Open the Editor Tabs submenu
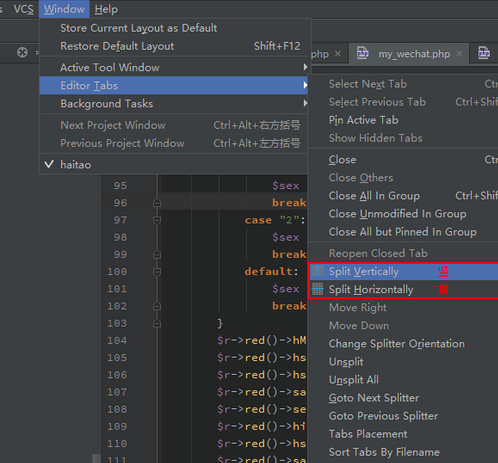498x463 pixels. tap(173, 85)
